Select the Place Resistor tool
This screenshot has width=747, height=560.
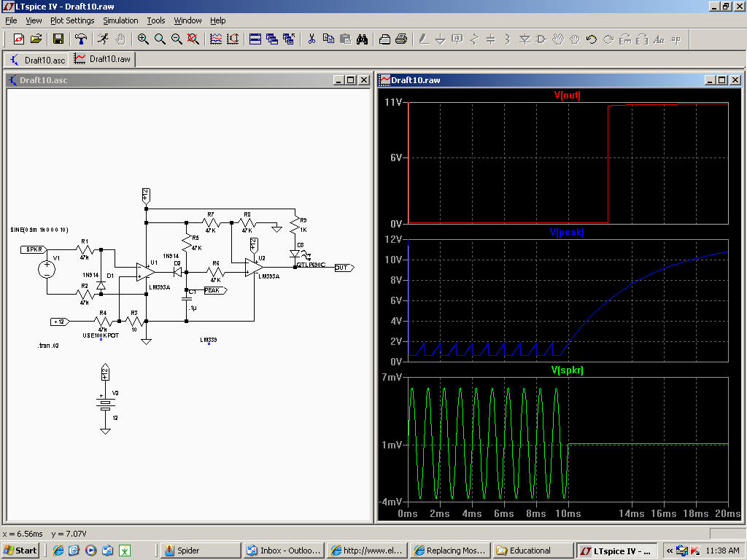(x=474, y=39)
